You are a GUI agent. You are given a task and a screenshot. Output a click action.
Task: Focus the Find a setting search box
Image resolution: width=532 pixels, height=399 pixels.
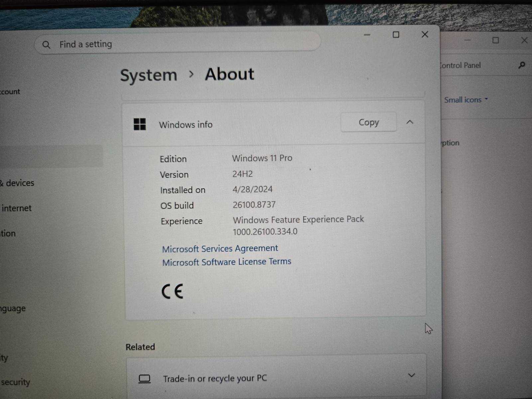[x=177, y=43]
